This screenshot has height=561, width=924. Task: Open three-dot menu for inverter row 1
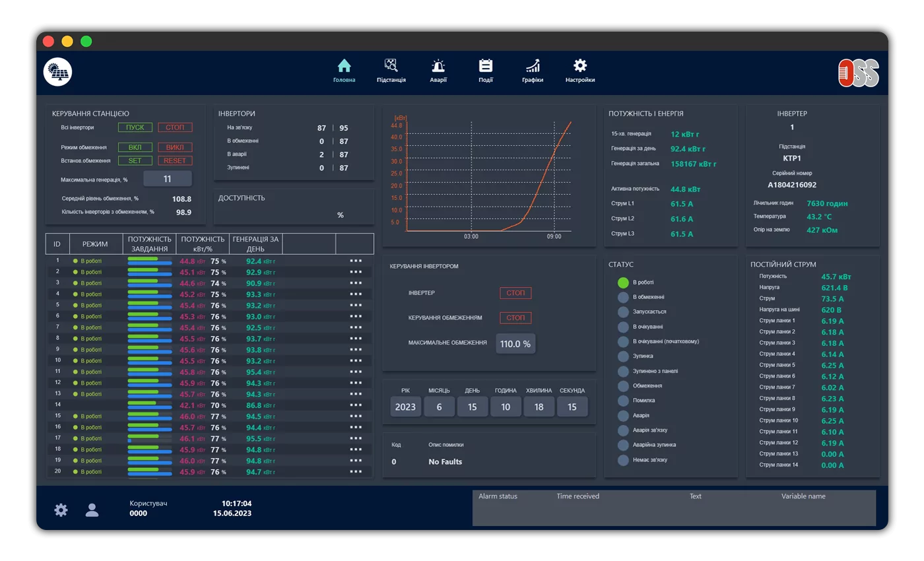(x=356, y=261)
